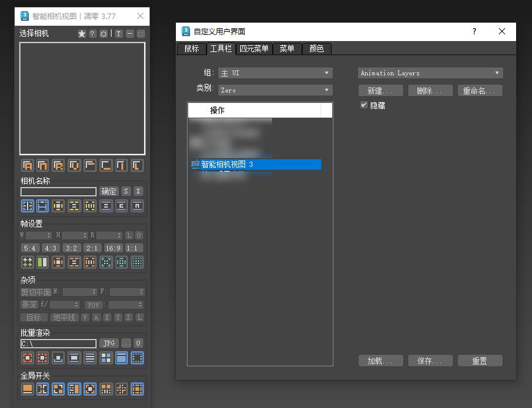Click the R spinner arrows in 帧设置
This screenshot has height=408, width=532.
tap(119, 235)
